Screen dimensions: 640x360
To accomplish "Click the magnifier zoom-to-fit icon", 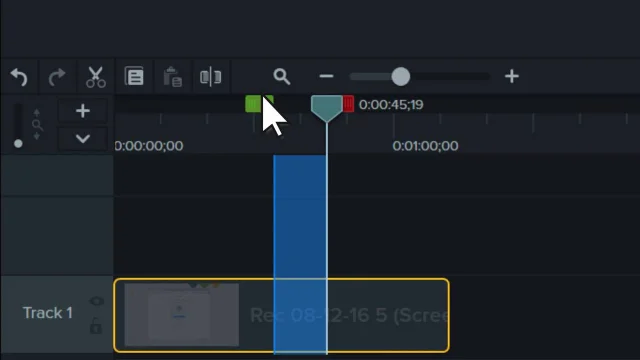I will [x=282, y=76].
